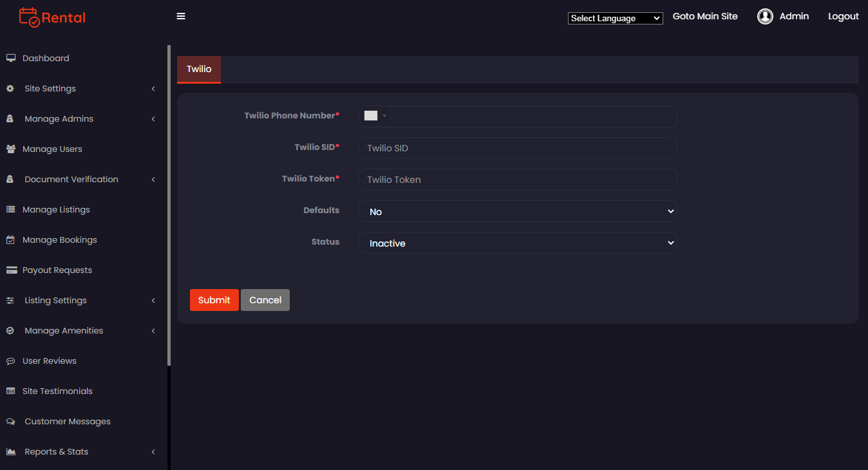Click the Manage Amenities check icon
Image resolution: width=868 pixels, height=470 pixels.
(x=10, y=330)
